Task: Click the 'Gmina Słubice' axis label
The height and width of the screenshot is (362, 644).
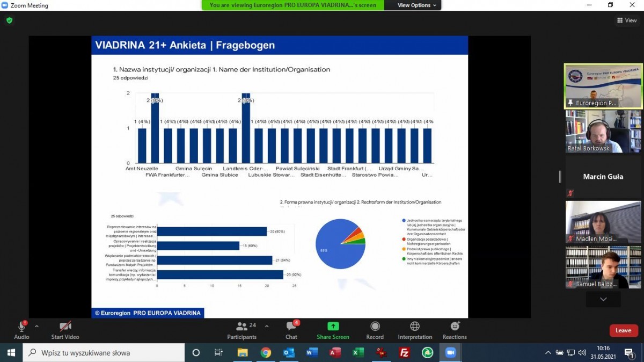Action: (219, 175)
